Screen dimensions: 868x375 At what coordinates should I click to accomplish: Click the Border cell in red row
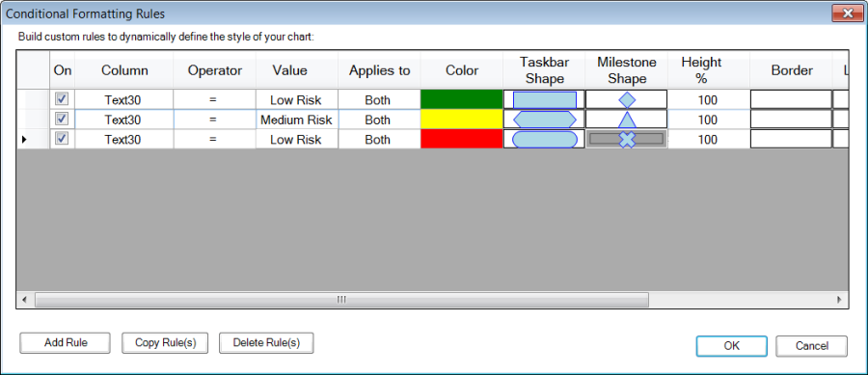point(791,140)
